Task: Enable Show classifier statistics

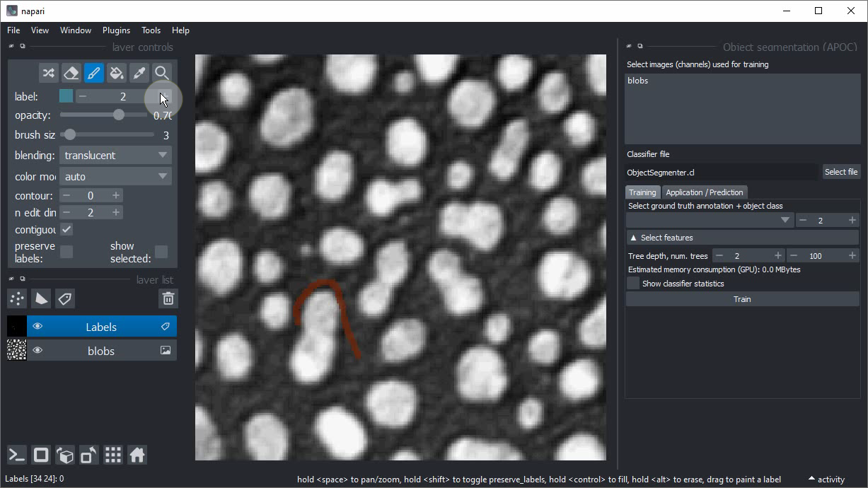Action: [x=633, y=284]
